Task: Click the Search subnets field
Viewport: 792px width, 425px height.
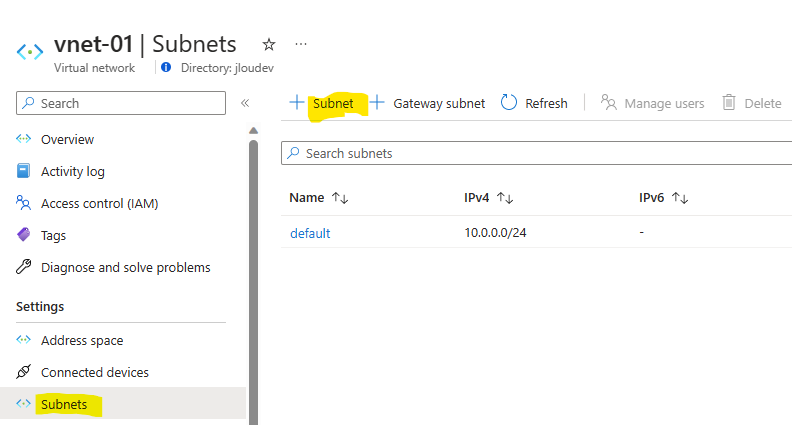Action: point(536,153)
